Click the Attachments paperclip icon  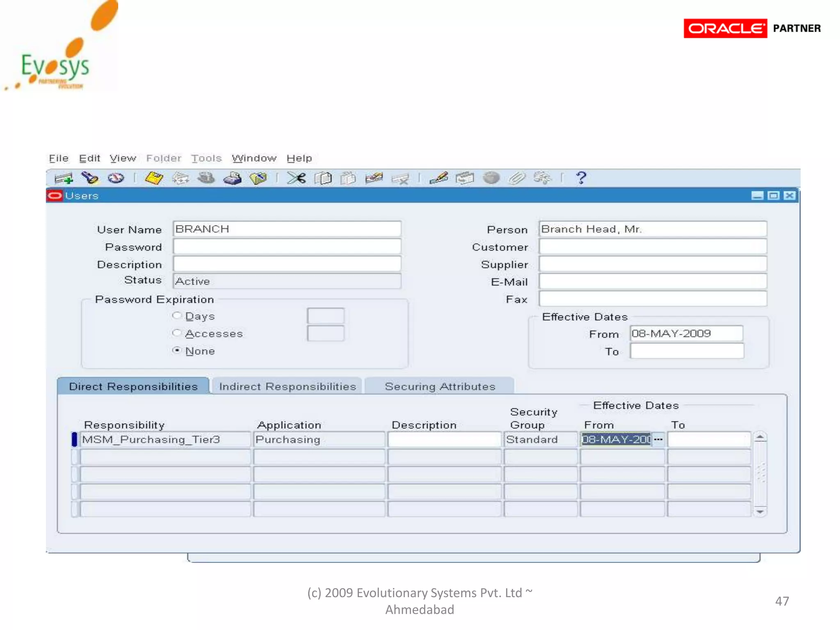tap(517, 178)
